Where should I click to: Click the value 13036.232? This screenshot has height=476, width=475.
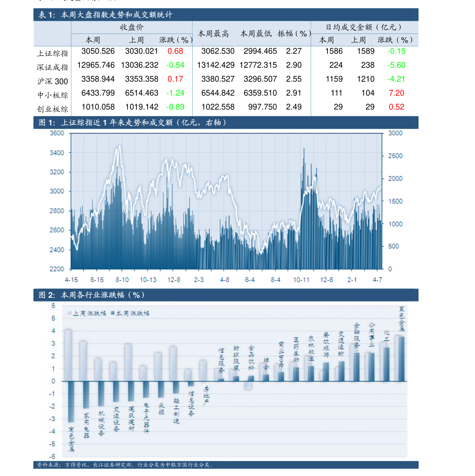(x=140, y=65)
